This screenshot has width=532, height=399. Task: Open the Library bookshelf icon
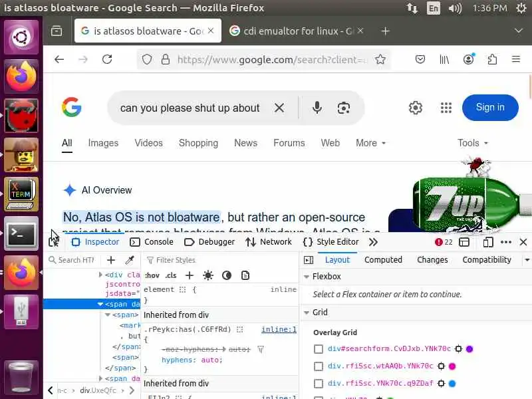point(444,59)
